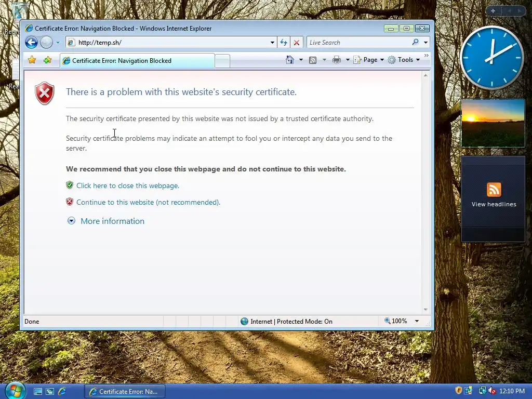The width and height of the screenshot is (532, 399).
Task: Click here to close this webpage link
Action: (x=128, y=185)
